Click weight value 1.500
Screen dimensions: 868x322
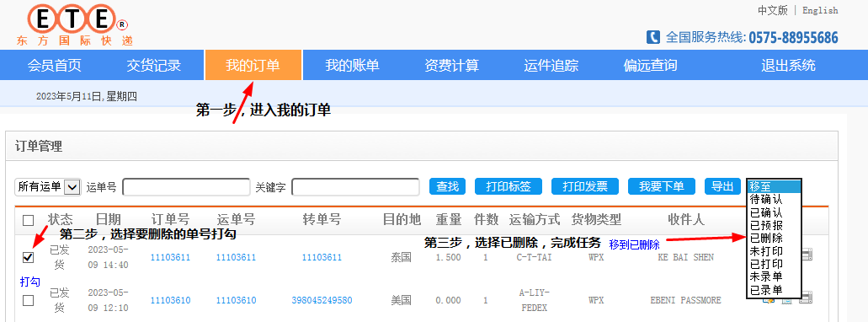[x=448, y=257]
